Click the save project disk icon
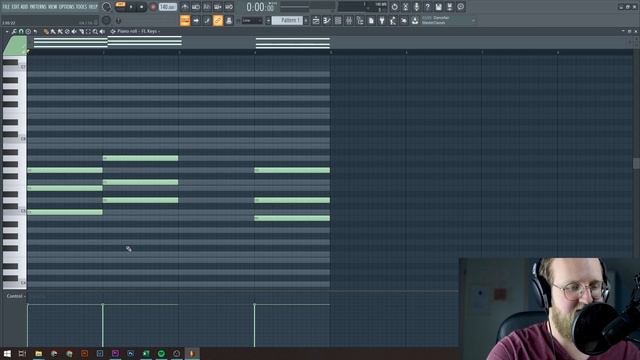 tap(438, 7)
